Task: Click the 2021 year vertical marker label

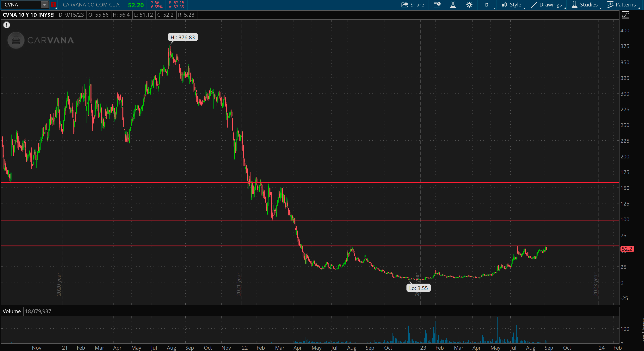Action: point(239,284)
